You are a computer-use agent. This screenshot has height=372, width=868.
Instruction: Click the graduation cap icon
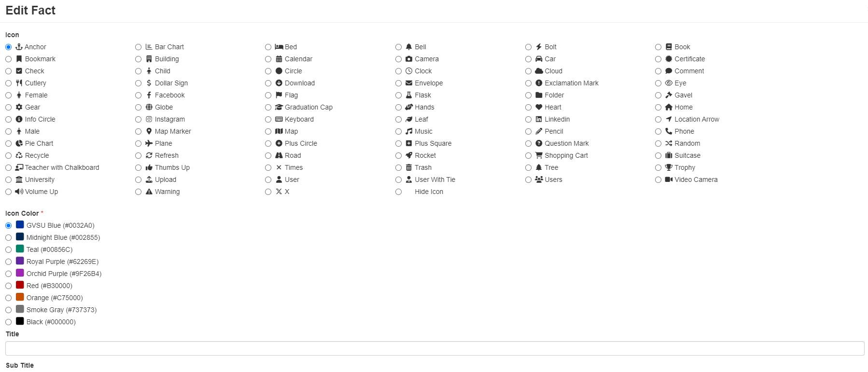tap(279, 107)
